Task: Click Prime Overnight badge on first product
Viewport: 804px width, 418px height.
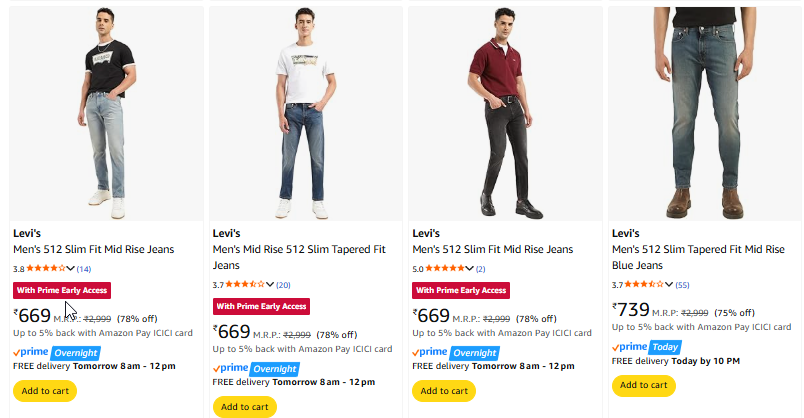Action: 56,352
